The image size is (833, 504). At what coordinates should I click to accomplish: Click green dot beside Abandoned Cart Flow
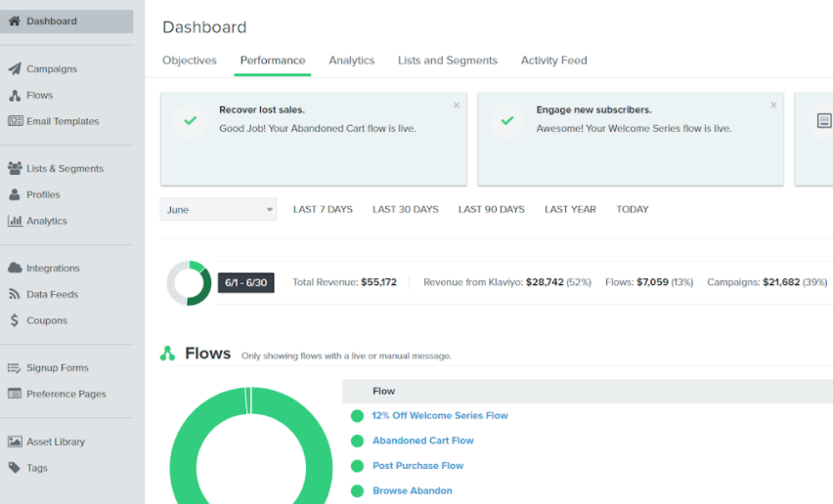pos(357,441)
